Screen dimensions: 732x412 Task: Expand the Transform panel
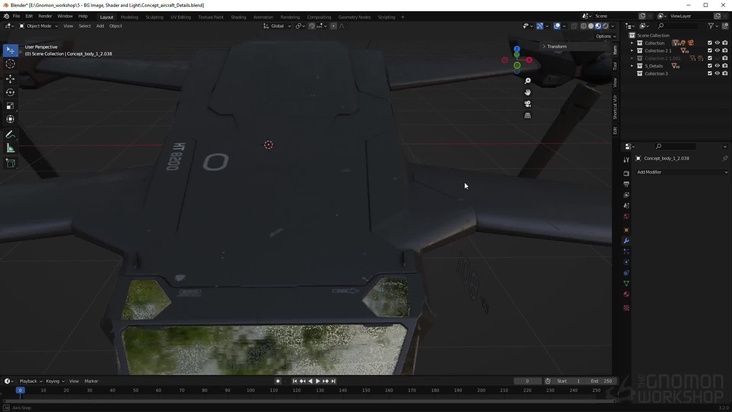coord(556,46)
